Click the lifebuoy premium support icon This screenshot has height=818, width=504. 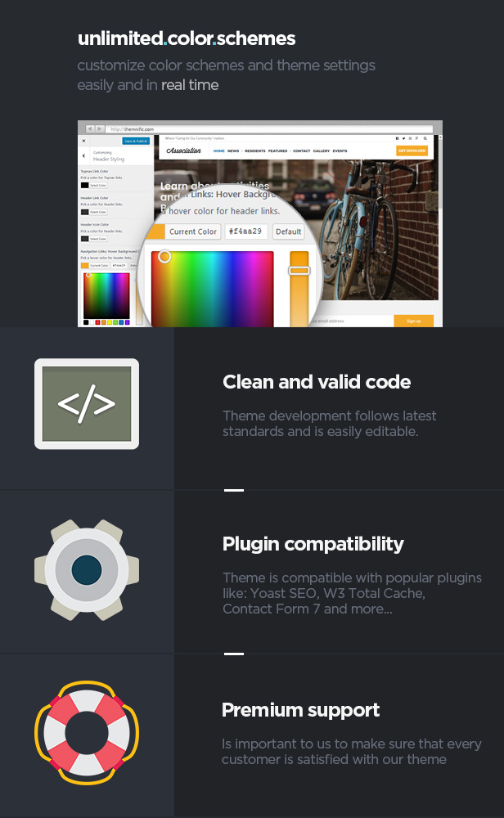[87, 732]
